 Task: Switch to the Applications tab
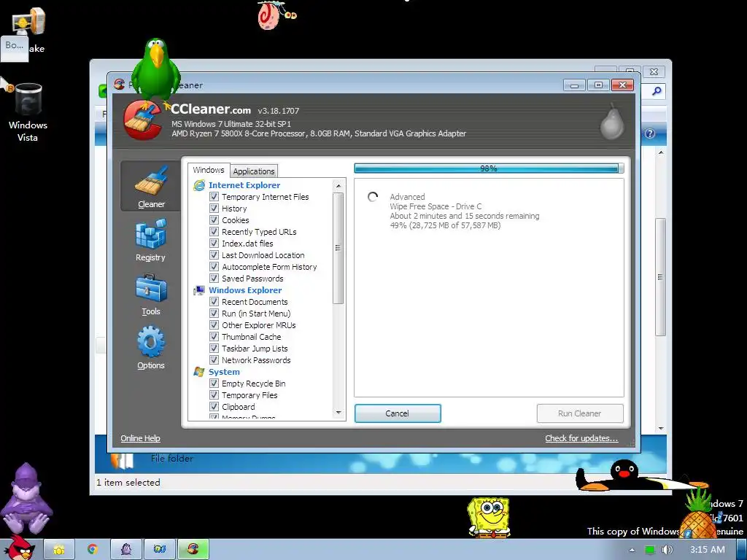pyautogui.click(x=253, y=171)
